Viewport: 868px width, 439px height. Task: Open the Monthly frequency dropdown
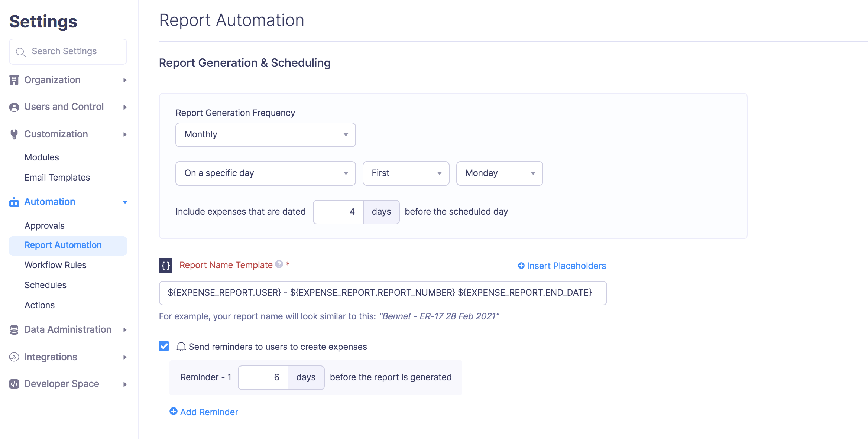coord(265,134)
